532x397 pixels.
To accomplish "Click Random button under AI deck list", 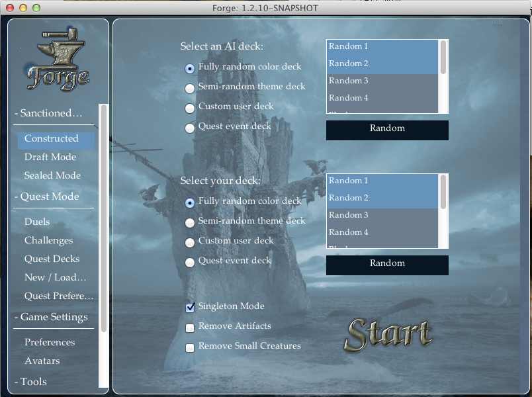I will (387, 129).
